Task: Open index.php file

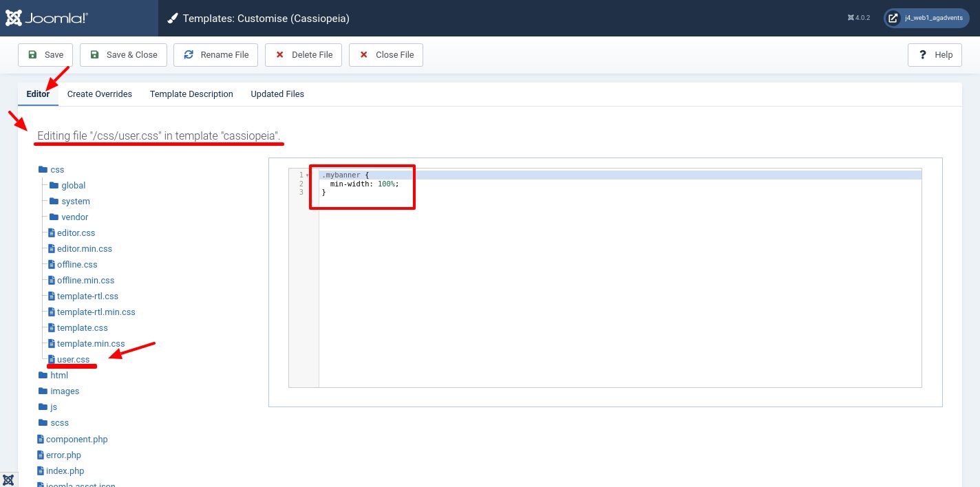Action: [65, 471]
